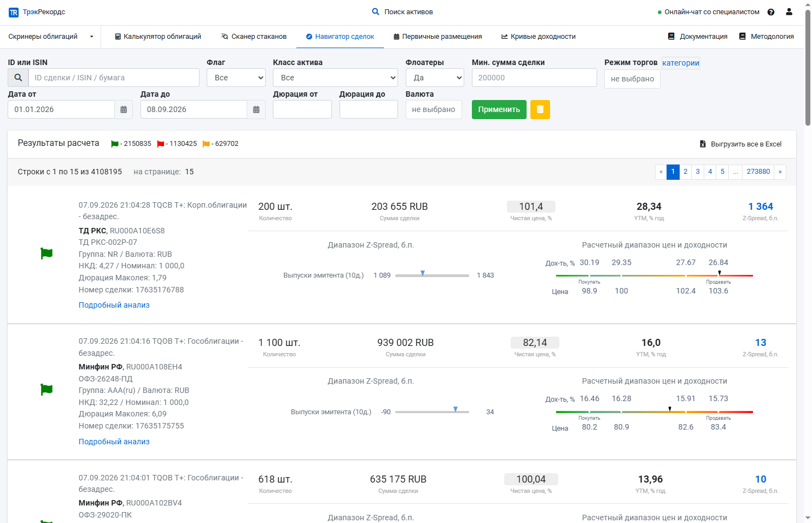Click the Excel export file icon
This screenshot has height=523, width=812.
[x=703, y=144]
